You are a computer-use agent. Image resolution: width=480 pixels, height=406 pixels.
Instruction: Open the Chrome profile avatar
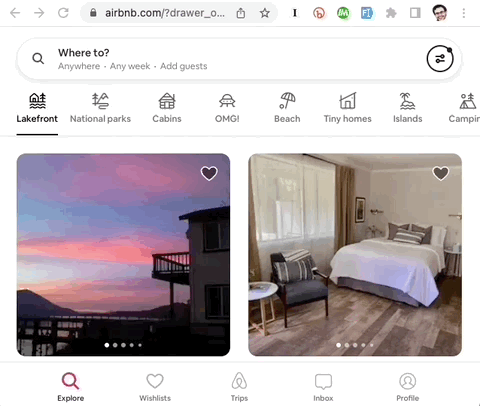[x=439, y=13]
